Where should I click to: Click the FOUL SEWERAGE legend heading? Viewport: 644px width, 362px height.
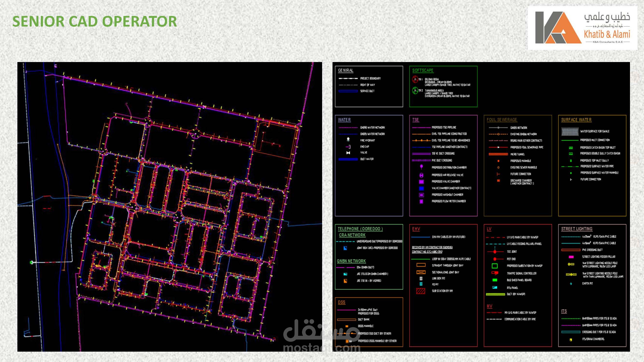click(x=502, y=120)
